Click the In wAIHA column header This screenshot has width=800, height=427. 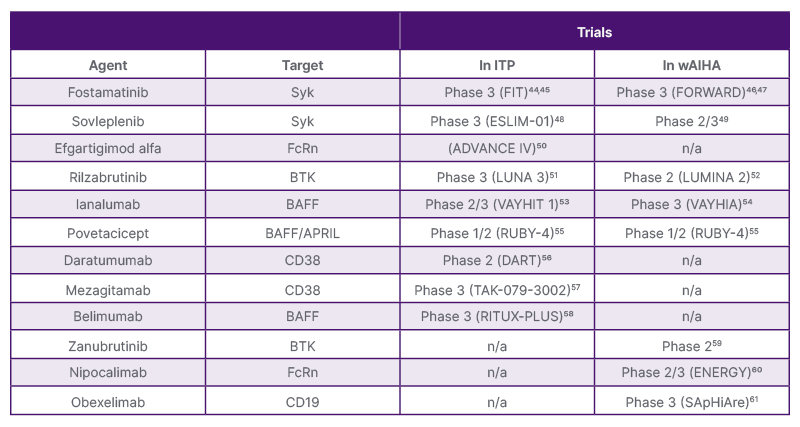pos(691,65)
